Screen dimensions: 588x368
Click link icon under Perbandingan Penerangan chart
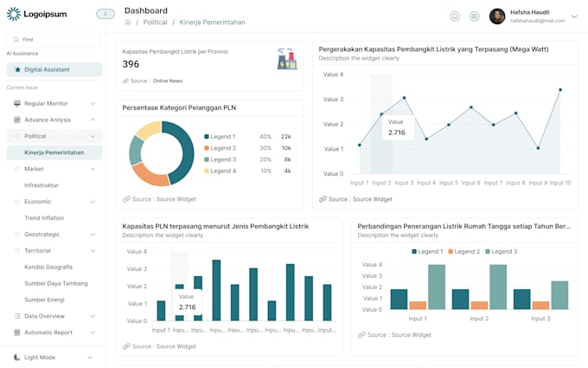pos(361,334)
